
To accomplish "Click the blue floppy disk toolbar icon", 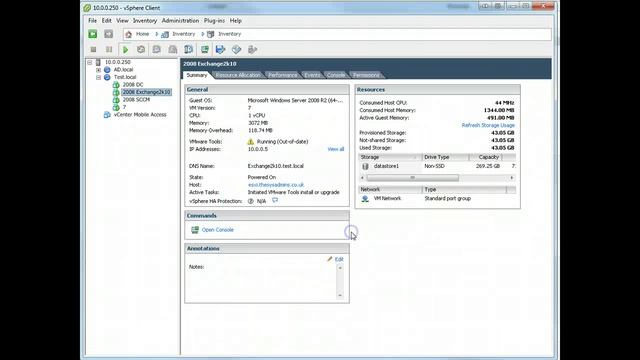I will coord(220,49).
